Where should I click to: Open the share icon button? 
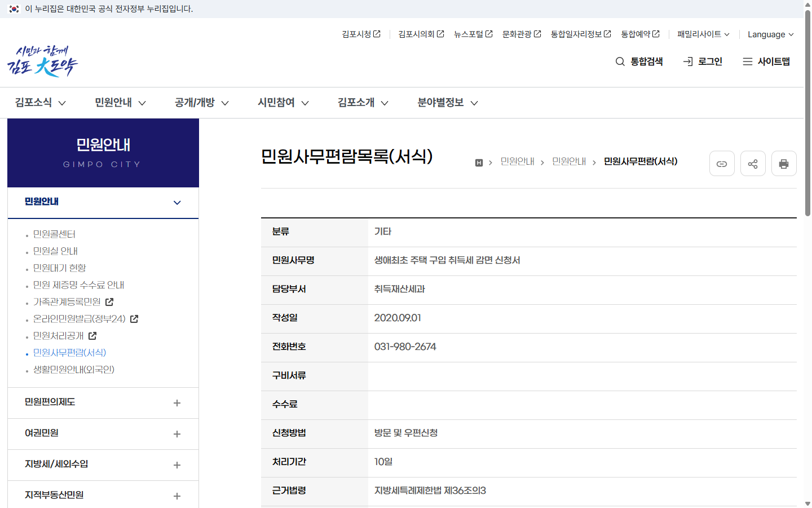click(753, 164)
